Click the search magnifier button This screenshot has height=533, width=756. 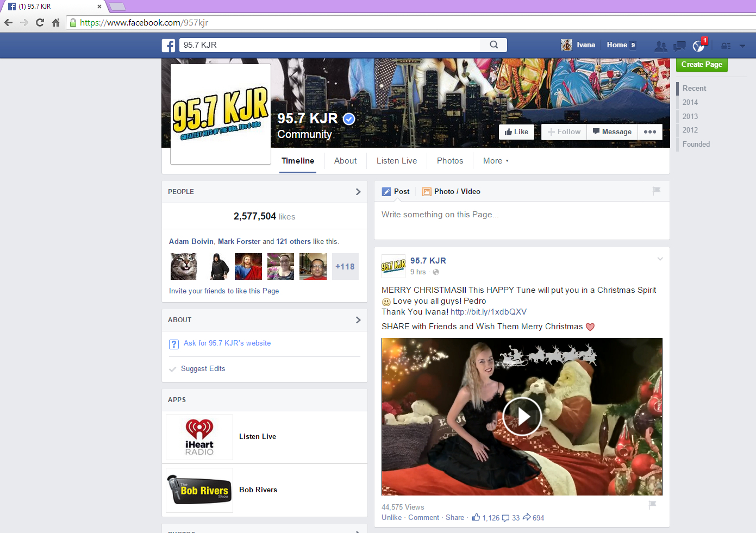[x=493, y=45]
